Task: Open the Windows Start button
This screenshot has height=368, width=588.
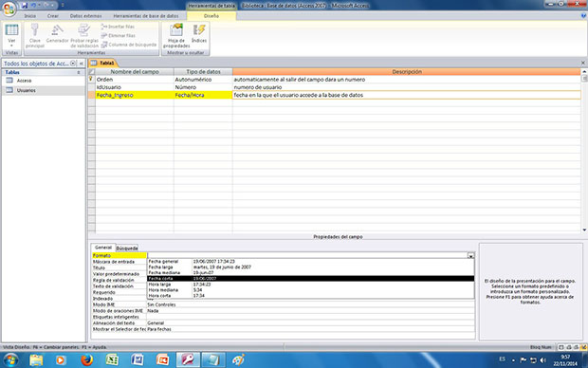Action: pyautogui.click(x=10, y=360)
